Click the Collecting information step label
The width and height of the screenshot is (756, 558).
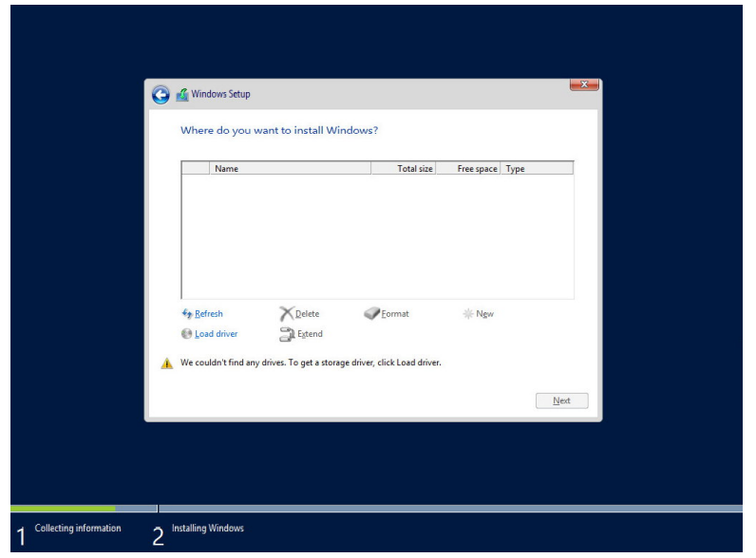[78, 529]
